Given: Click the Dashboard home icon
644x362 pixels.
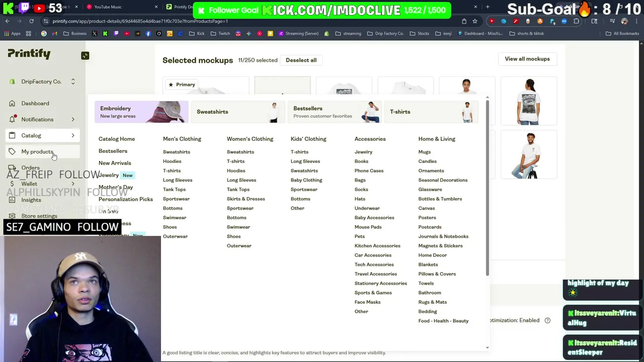Looking at the screenshot, I should point(12,104).
